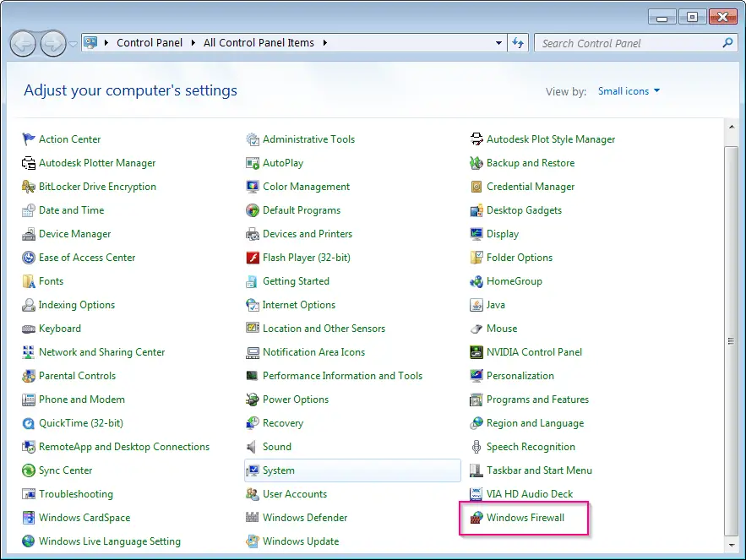
Task: Click the Flash Player (32-bit) icon
Action: pyautogui.click(x=252, y=258)
